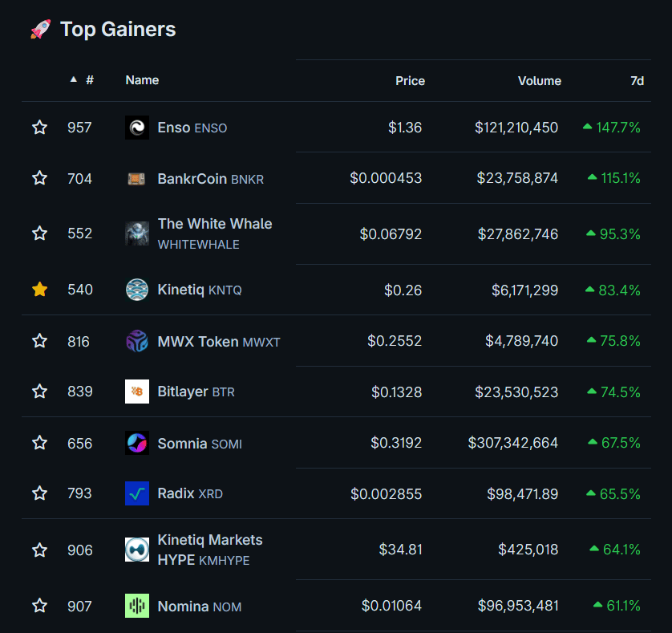Click the Enso coin logo
The width and height of the screenshot is (672, 633).
click(137, 128)
